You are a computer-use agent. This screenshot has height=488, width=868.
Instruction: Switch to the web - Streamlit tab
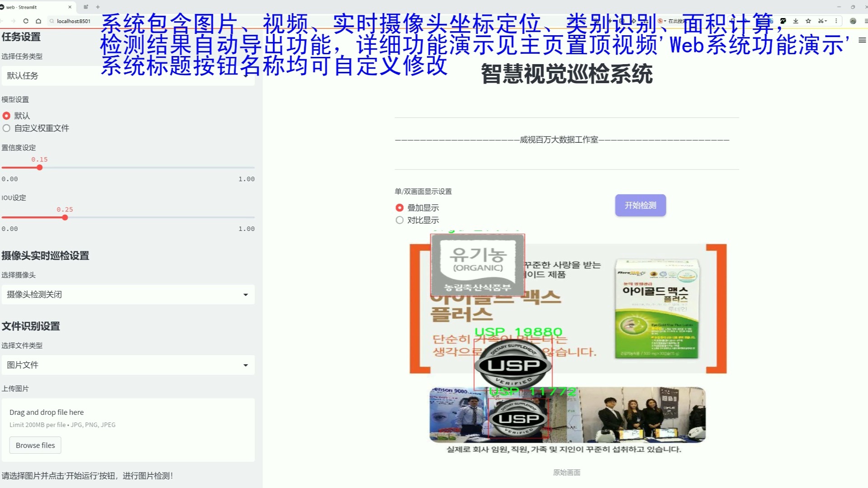(x=36, y=7)
